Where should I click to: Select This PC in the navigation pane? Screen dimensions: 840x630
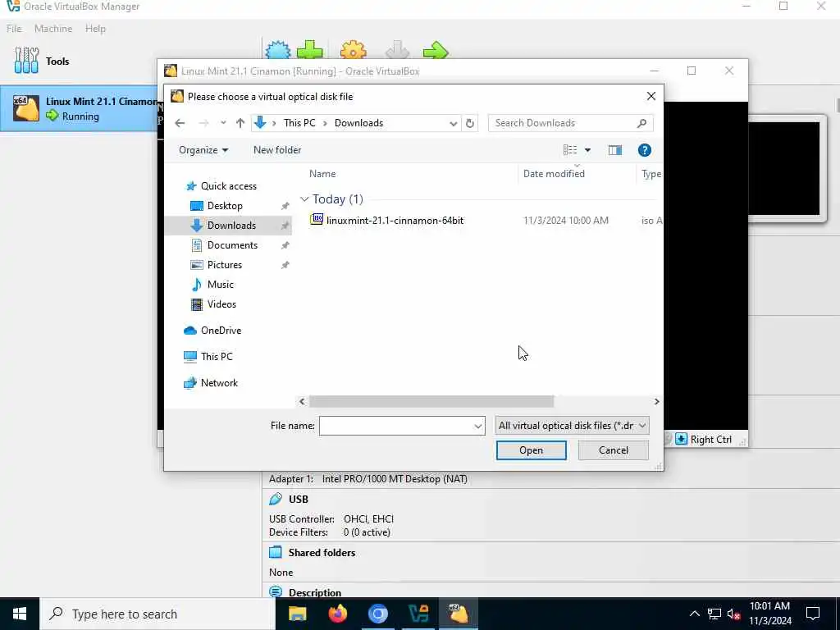pyautogui.click(x=217, y=357)
